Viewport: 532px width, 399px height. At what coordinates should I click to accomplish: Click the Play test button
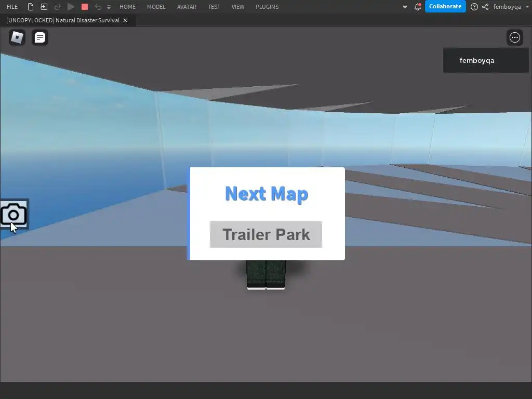pos(71,7)
